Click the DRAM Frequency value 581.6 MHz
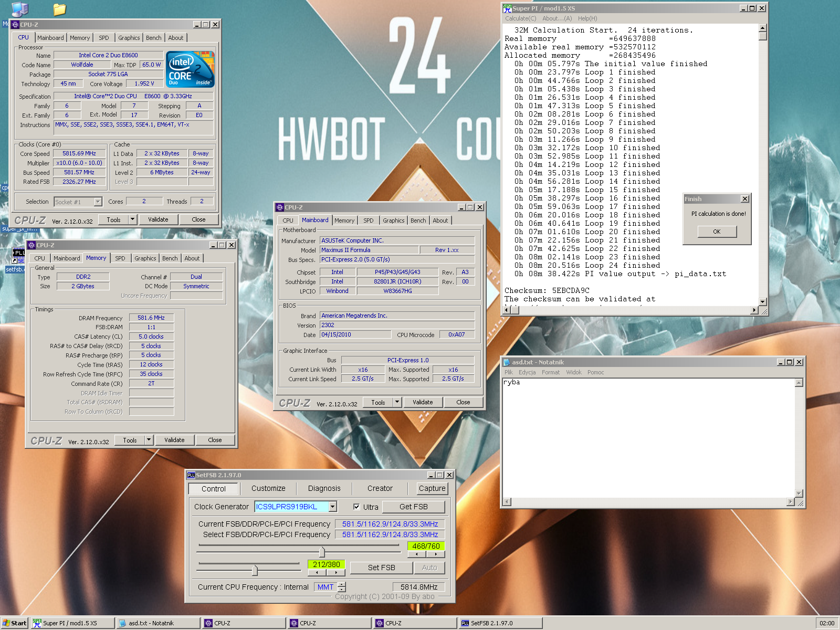 coord(151,318)
